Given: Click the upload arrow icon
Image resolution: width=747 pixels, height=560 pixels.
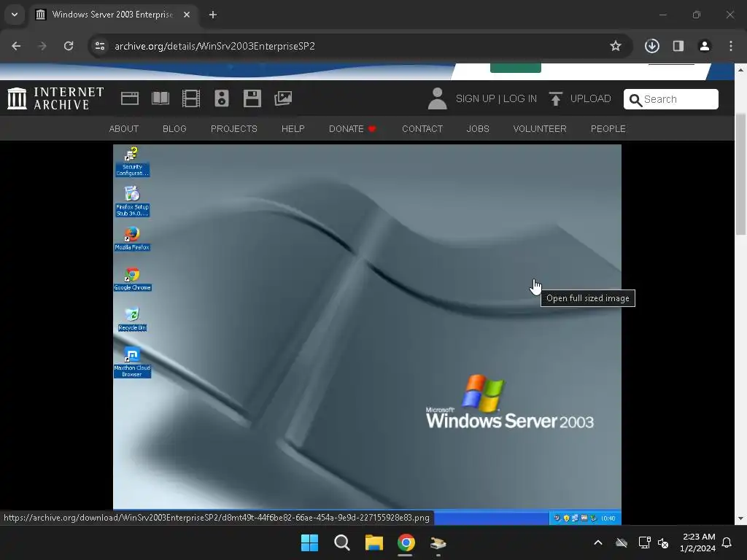Looking at the screenshot, I should click(x=555, y=98).
